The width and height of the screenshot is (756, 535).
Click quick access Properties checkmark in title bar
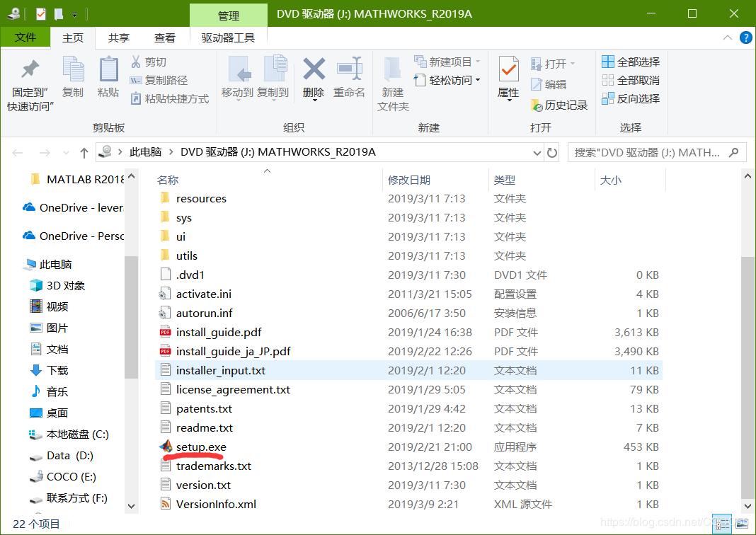tap(41, 14)
